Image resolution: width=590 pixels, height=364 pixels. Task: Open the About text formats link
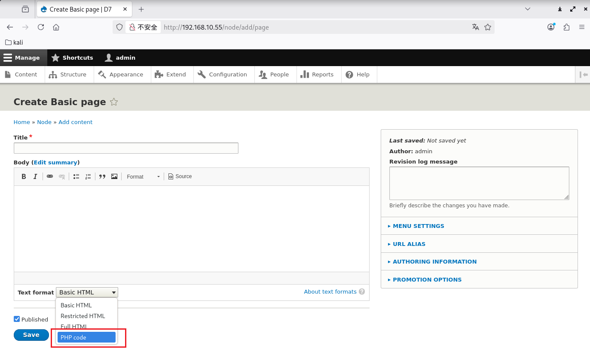pos(330,291)
